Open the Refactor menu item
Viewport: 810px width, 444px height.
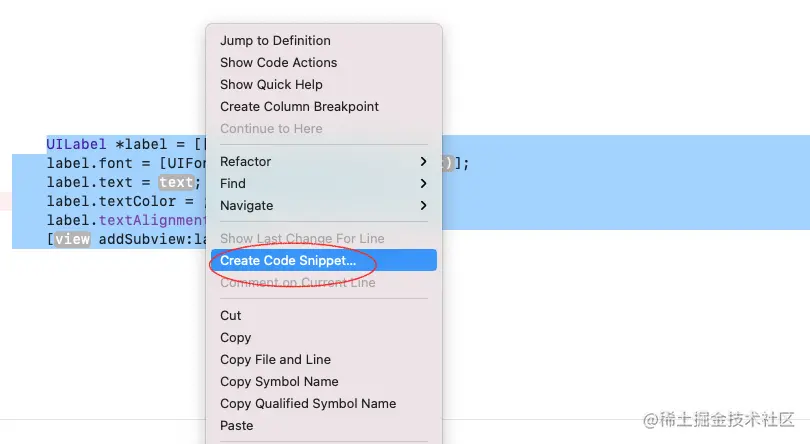point(246,162)
